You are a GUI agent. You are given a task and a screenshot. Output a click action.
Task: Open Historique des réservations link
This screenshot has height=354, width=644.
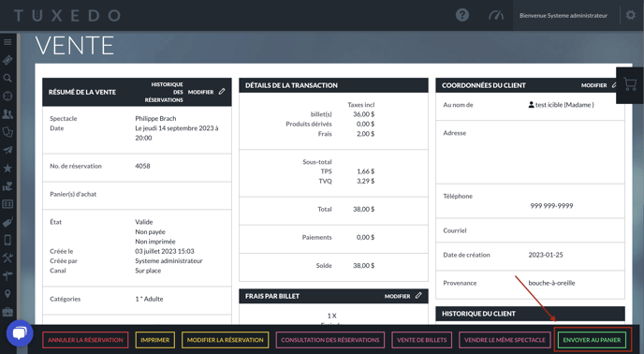pyautogui.click(x=164, y=92)
